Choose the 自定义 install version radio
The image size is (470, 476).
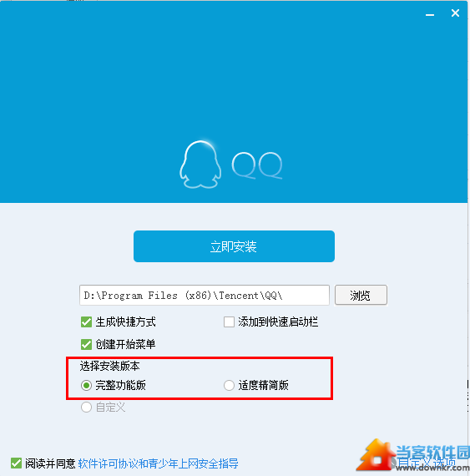click(x=86, y=407)
